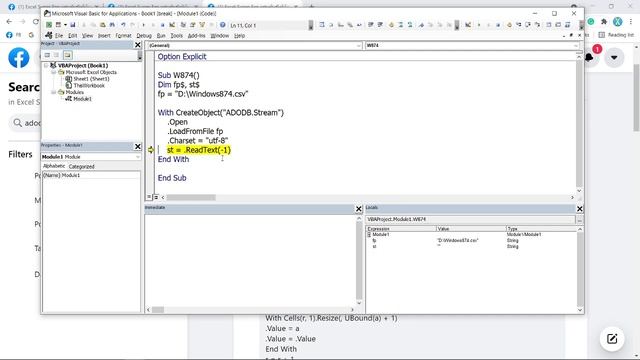Click the Undo icon in the toolbar
This screenshot has height=360, width=640.
point(124,25)
